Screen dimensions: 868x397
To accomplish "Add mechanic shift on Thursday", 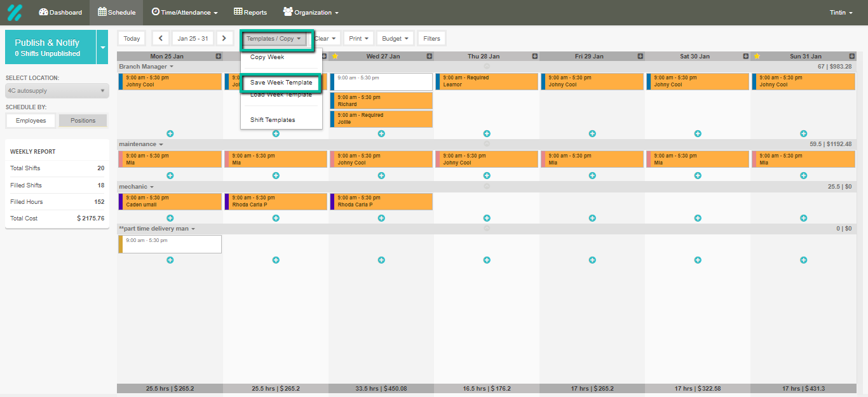I will (x=487, y=218).
